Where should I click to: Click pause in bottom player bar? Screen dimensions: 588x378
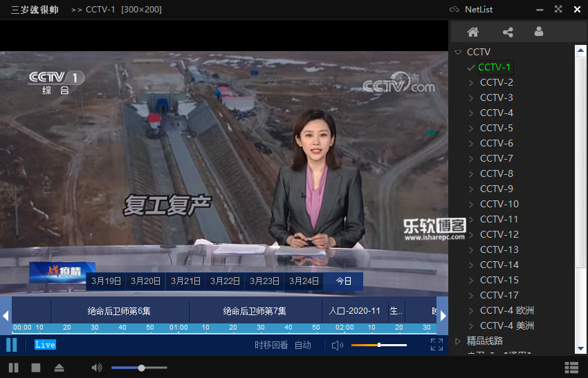pyautogui.click(x=14, y=368)
